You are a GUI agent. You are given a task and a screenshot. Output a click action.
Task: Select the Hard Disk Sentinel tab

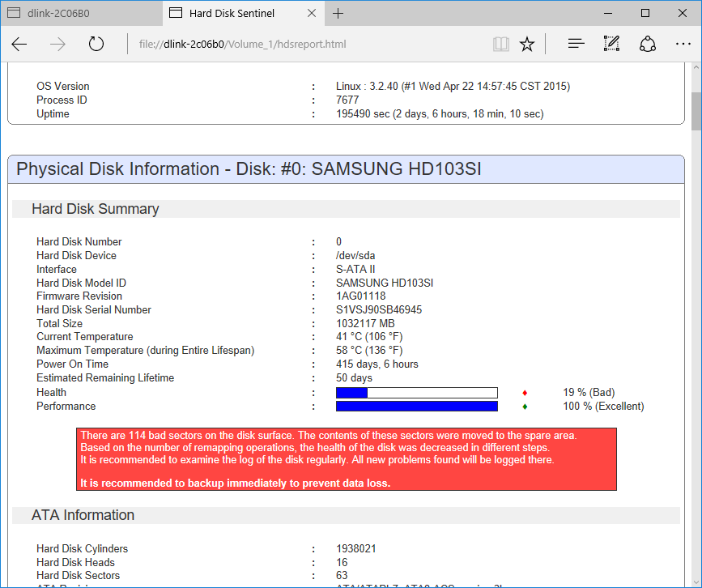click(x=244, y=14)
